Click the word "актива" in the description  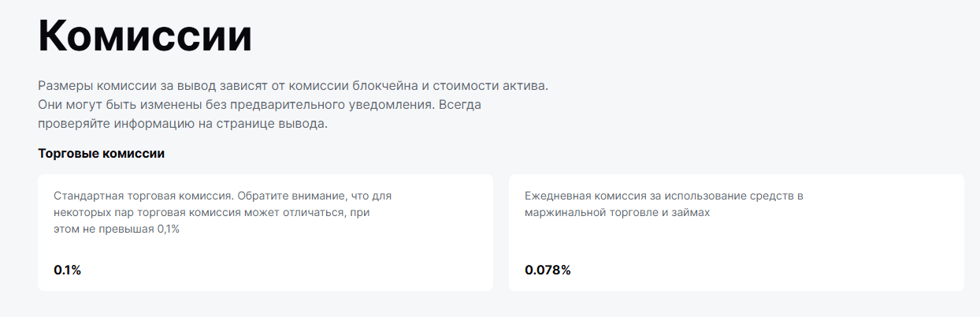pyautogui.click(x=525, y=85)
